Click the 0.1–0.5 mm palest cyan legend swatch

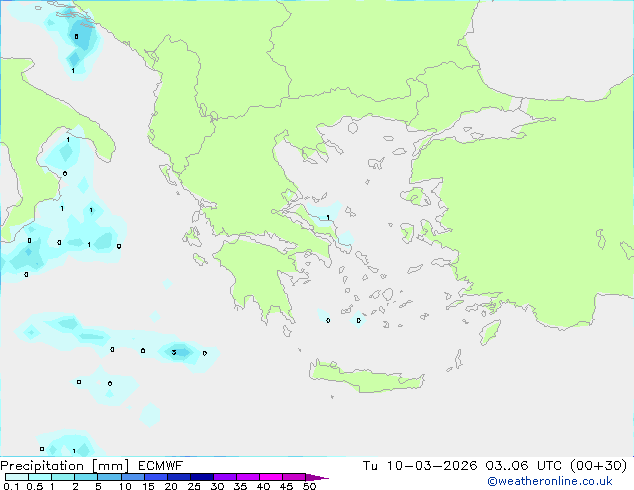17,477
